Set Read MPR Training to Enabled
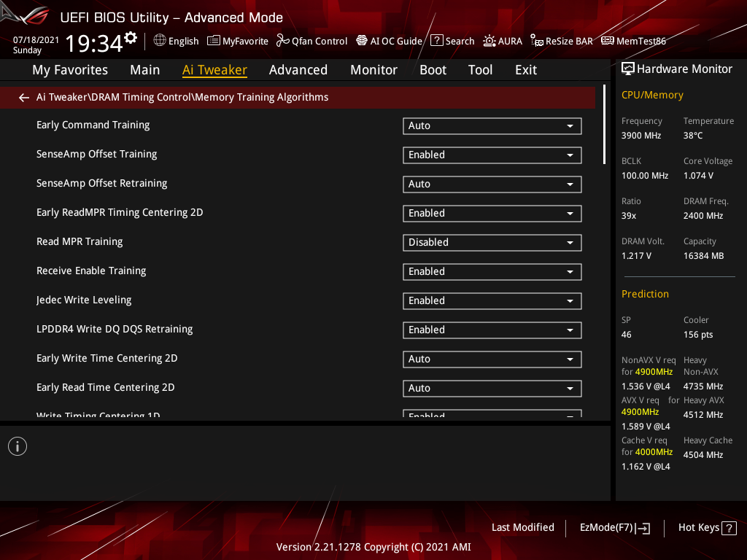Viewport: 747px width, 560px height. tap(492, 242)
